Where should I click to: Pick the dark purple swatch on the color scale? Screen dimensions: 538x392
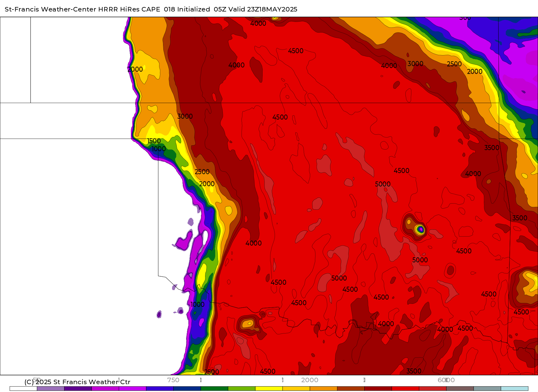tap(78, 388)
